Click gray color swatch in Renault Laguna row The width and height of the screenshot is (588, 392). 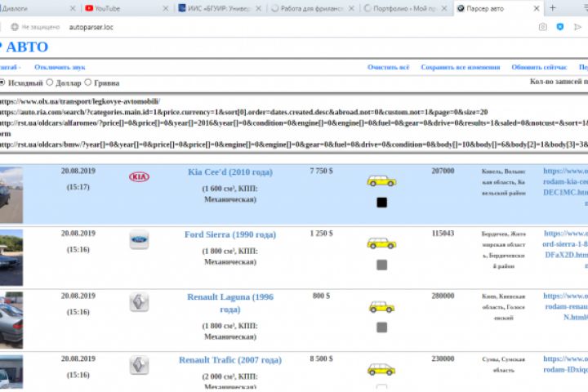381,327
